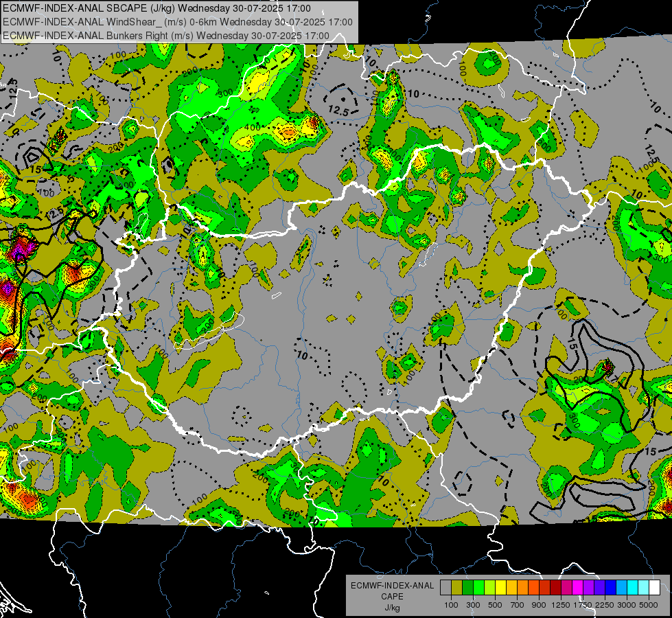672x618 pixels.
Task: Click the 2250 tick label in legend
Action: click(605, 605)
